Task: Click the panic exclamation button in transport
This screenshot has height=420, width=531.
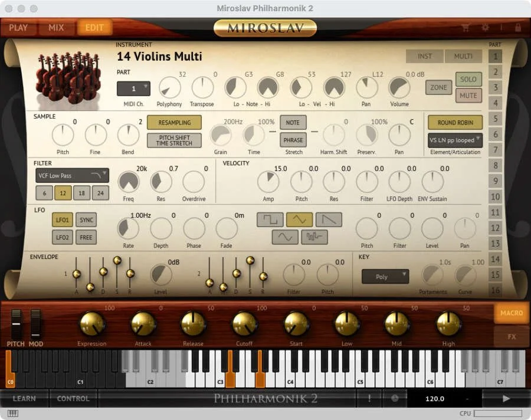Action: (369, 398)
